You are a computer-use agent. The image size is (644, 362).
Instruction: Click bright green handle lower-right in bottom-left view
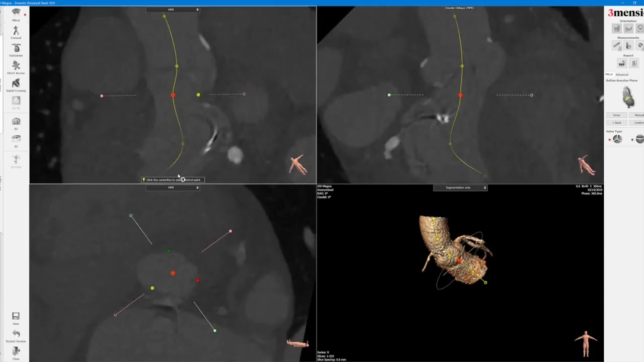[x=215, y=330]
